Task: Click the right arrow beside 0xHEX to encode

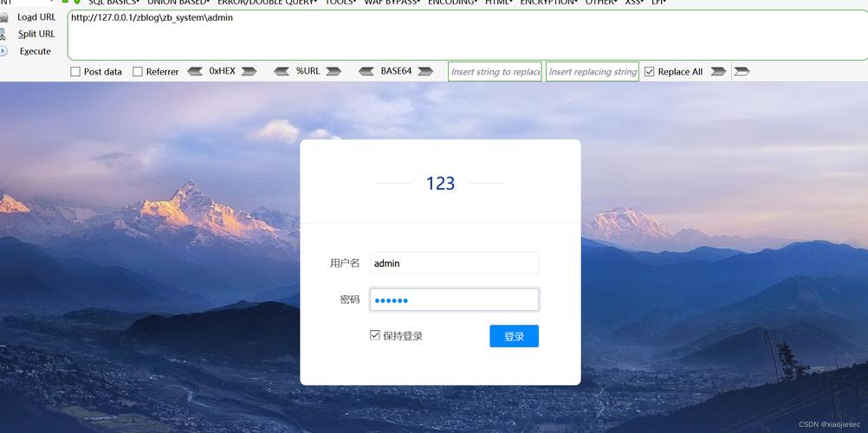Action: coord(249,71)
